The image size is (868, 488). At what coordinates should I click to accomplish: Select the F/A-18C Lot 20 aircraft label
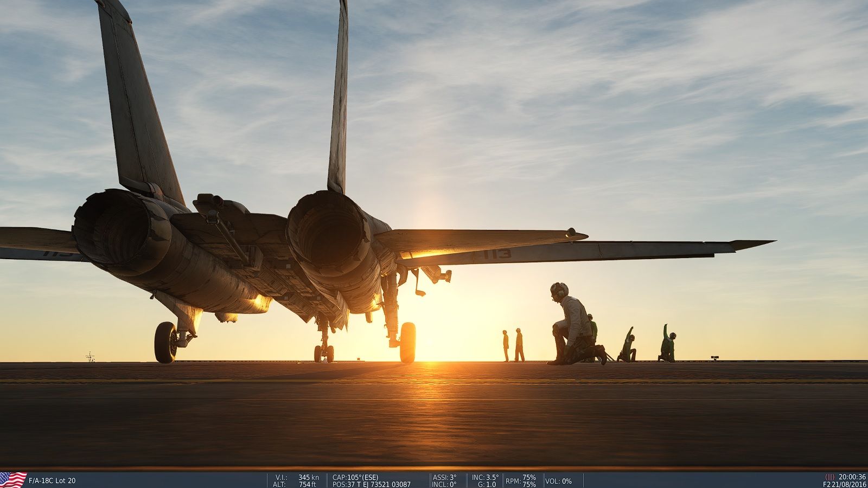pos(52,480)
